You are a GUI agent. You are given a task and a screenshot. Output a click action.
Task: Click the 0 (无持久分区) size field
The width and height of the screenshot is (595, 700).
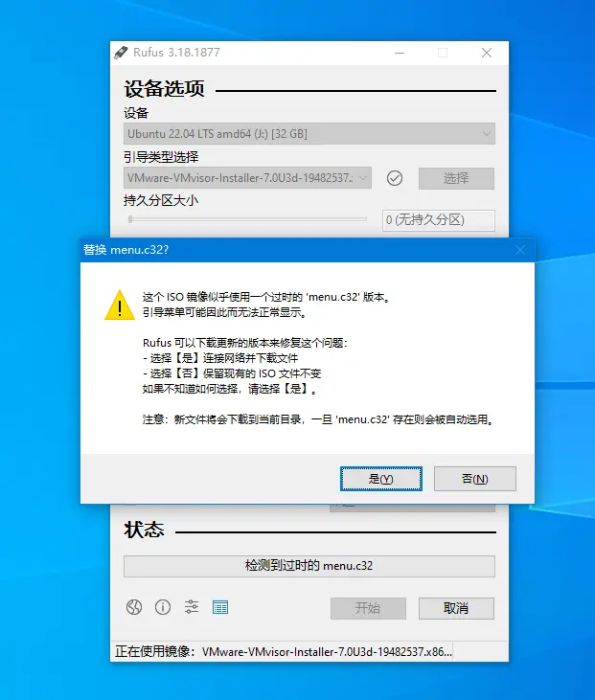439,220
